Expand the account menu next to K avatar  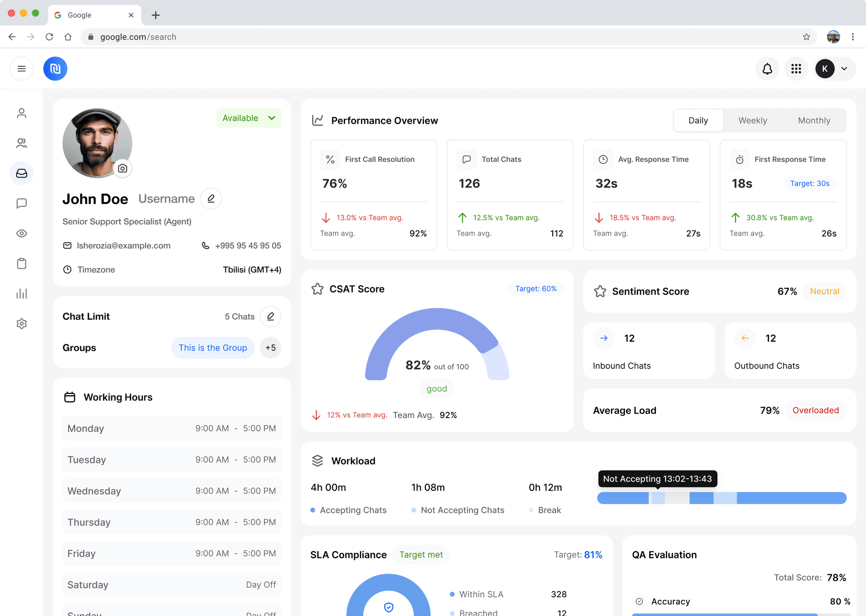coord(844,68)
